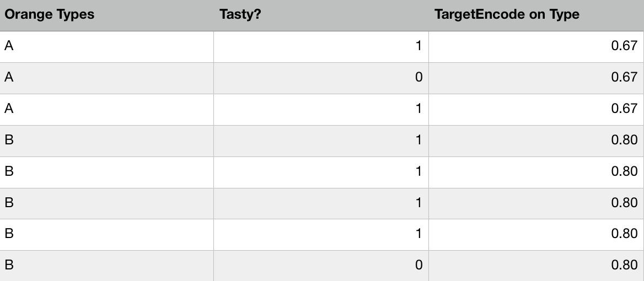The image size is (644, 281).
Task: Click the 0.67 cell in the second A row
Action: pyautogui.click(x=624, y=78)
